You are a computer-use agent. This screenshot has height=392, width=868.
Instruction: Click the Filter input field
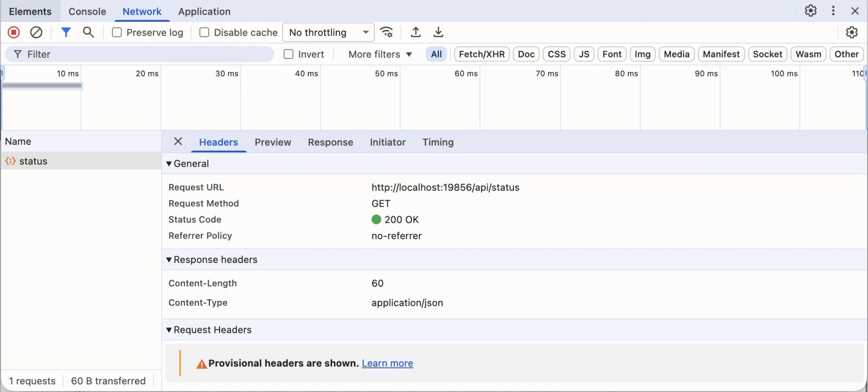139,54
